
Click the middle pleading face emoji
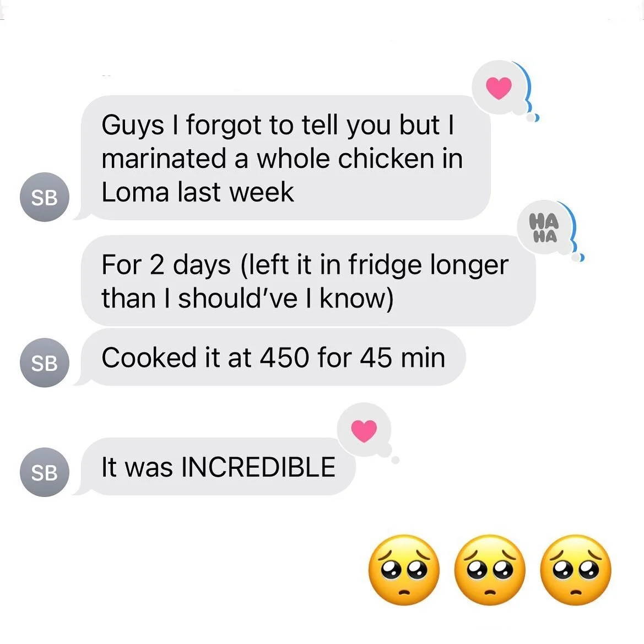click(x=490, y=570)
